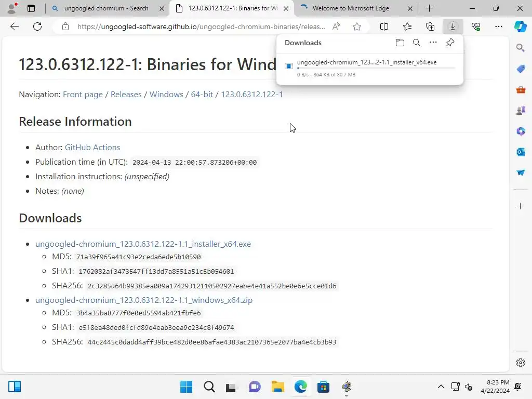
Task: Open the Collections icon
Action: [x=430, y=26]
